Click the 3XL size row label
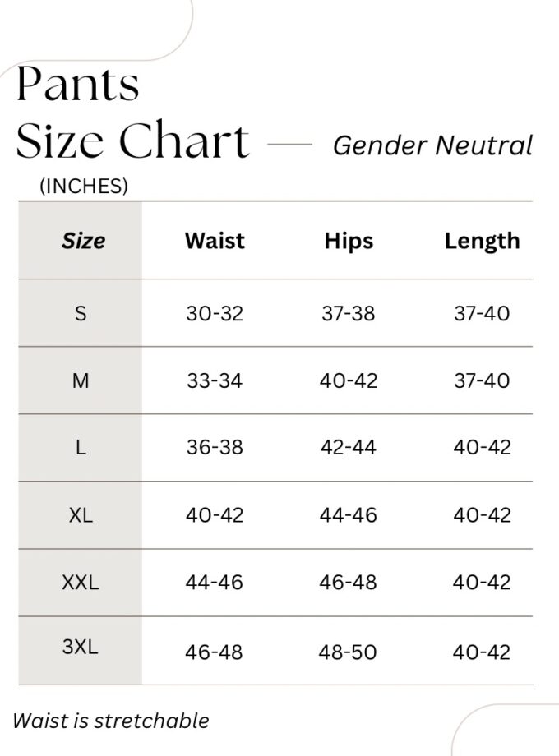 coord(81,647)
